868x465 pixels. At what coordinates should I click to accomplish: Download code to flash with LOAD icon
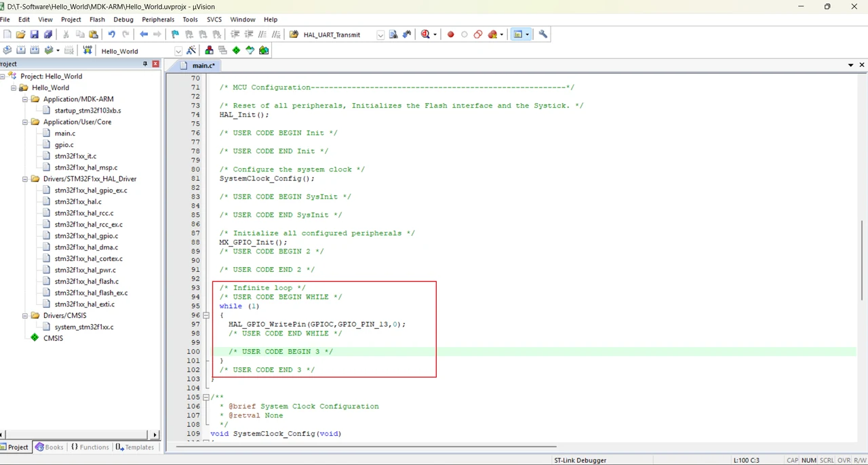pyautogui.click(x=87, y=50)
